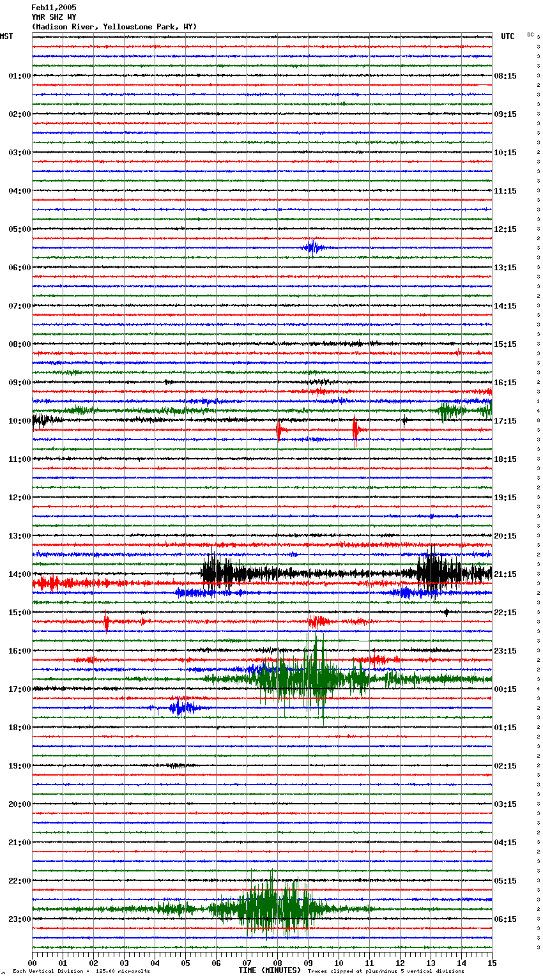The width and height of the screenshot is (543, 980).
Task: Pick minute 02 on the time axis
Action: pyautogui.click(x=93, y=963)
